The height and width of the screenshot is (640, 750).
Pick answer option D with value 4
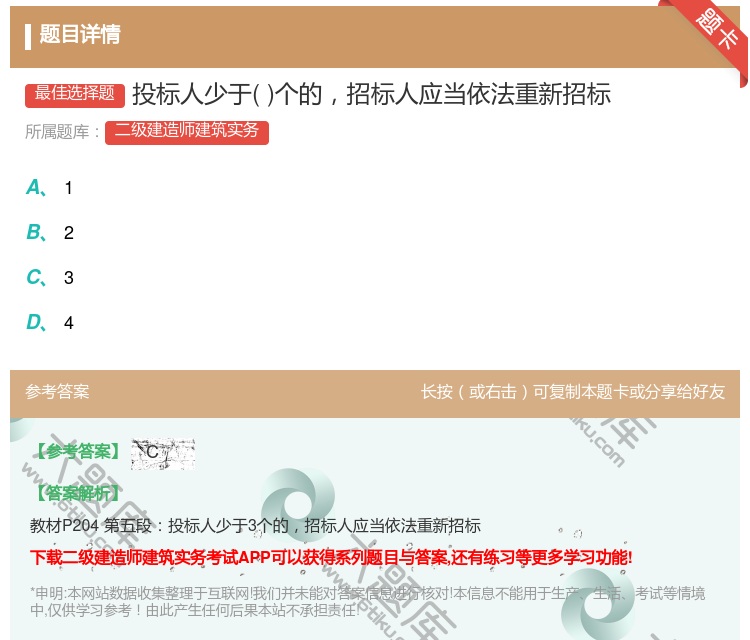point(50,322)
